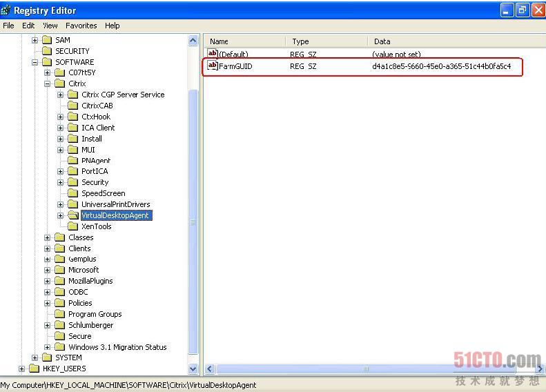546x392 pixels.
Task: Click the FarmGUID string value icon
Action: [x=213, y=66]
